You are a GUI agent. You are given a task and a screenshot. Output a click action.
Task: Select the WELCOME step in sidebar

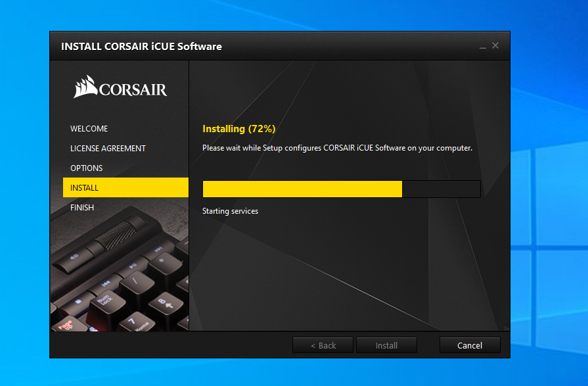coord(89,129)
